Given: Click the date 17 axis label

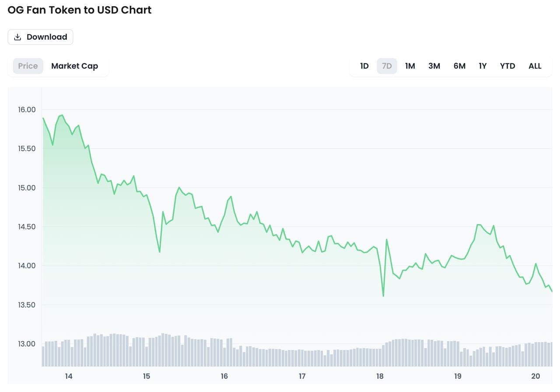Looking at the screenshot, I should click(302, 376).
